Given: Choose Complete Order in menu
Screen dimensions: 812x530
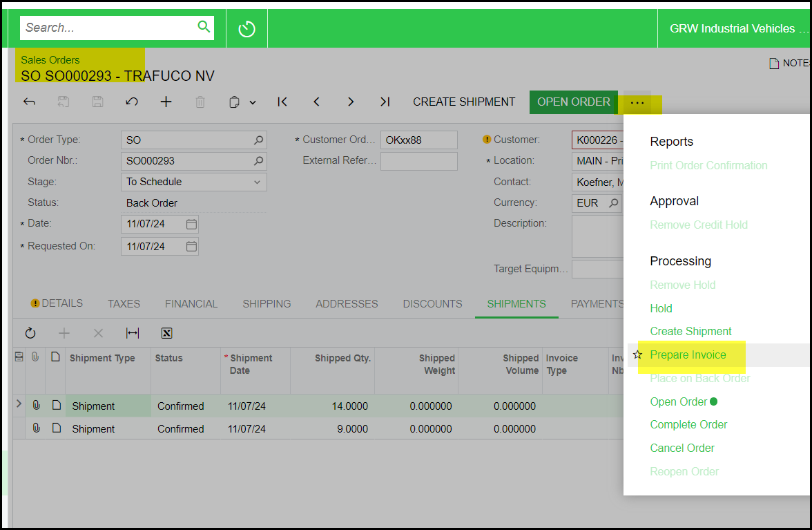Looking at the screenshot, I should click(x=688, y=425).
